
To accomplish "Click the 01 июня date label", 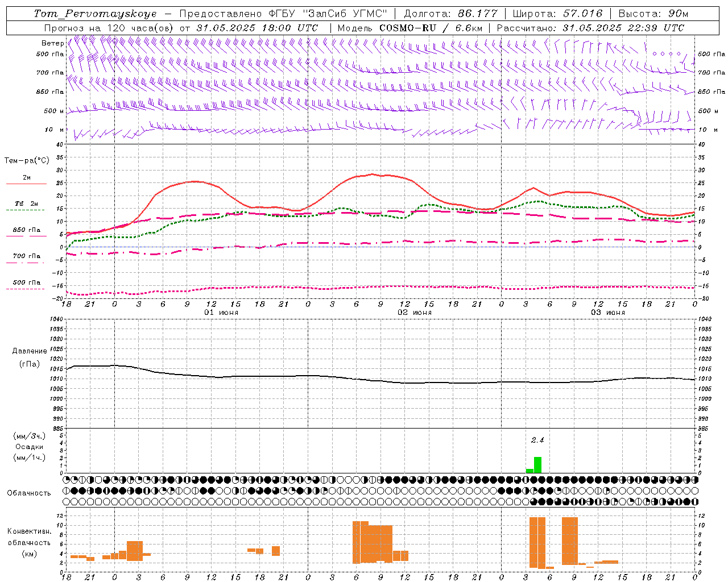I will [x=221, y=313].
